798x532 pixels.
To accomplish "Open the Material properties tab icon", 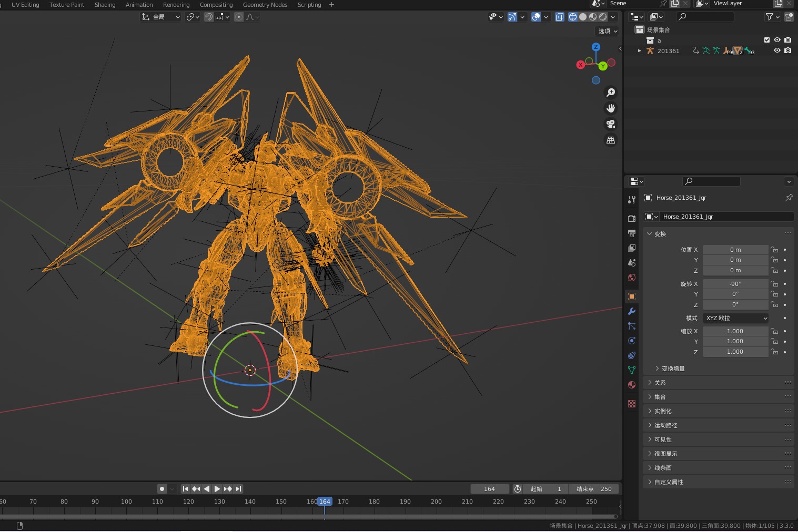I will pyautogui.click(x=632, y=385).
